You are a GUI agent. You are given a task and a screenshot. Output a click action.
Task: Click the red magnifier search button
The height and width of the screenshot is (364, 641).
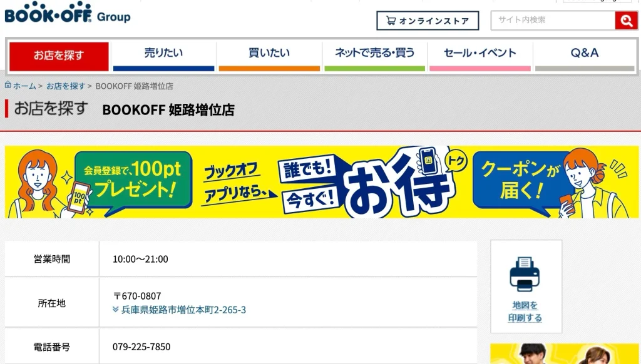(x=626, y=21)
